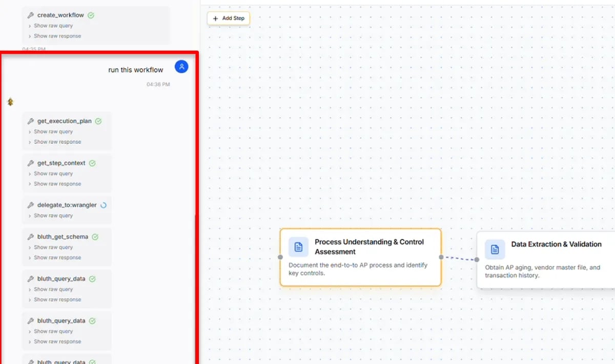Viewport: 615px width, 364px height.
Task: Click the document icon on Process Understanding card
Action: (x=299, y=246)
